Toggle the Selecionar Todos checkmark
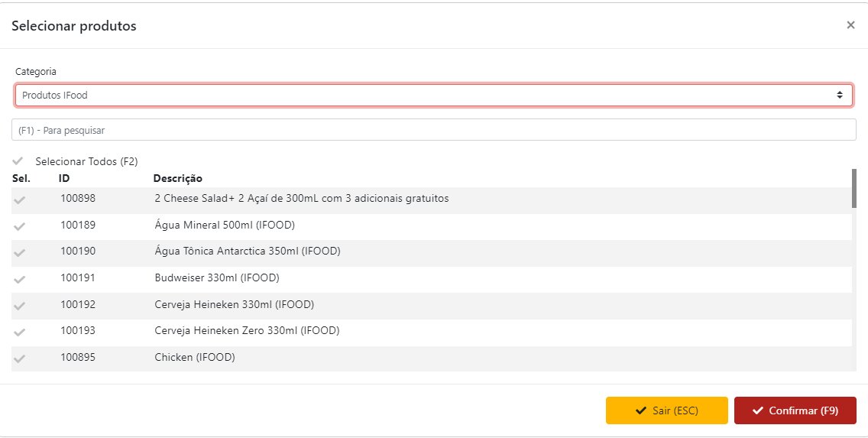 (x=18, y=161)
